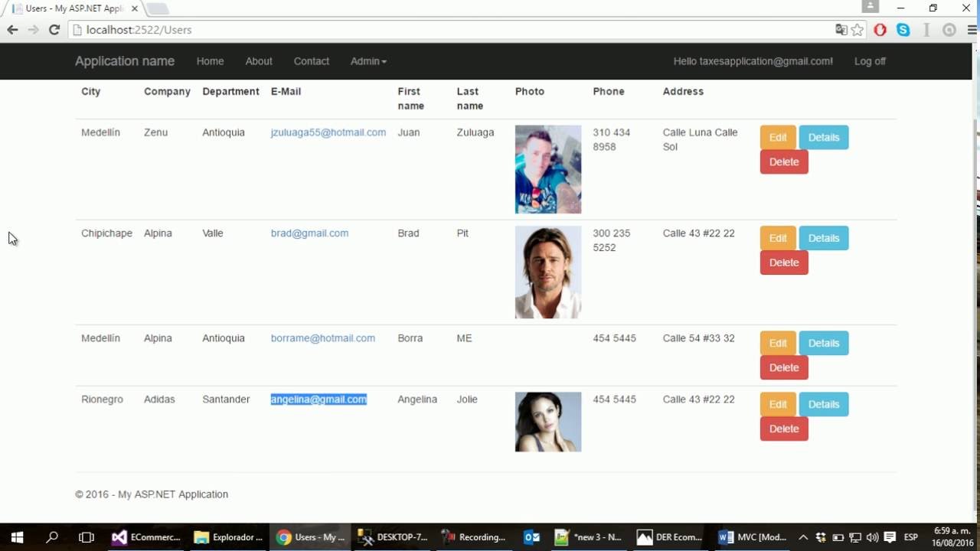Screen dimensions: 980x551
Task: Click the Santander department cell
Action: point(226,399)
